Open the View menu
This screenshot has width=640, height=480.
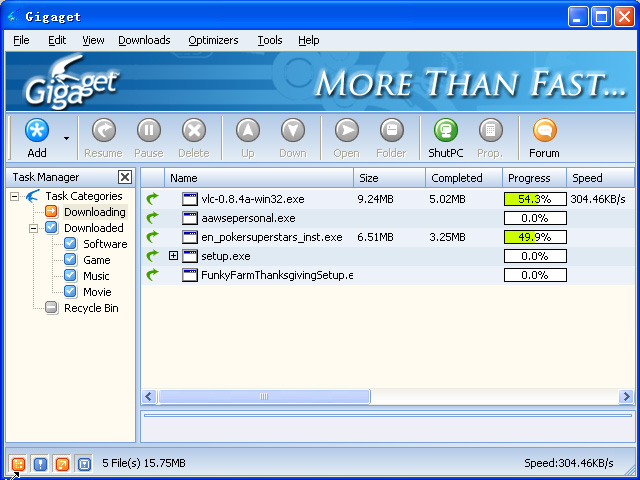click(93, 40)
